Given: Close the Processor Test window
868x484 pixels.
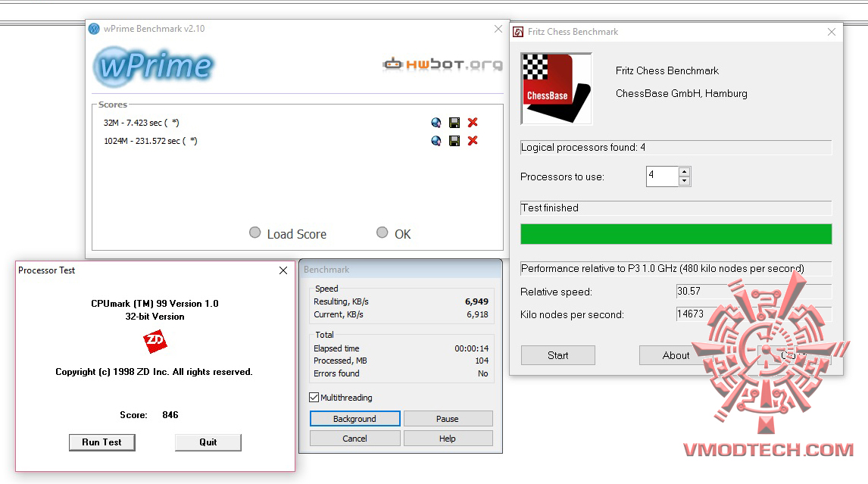Looking at the screenshot, I should [283, 270].
